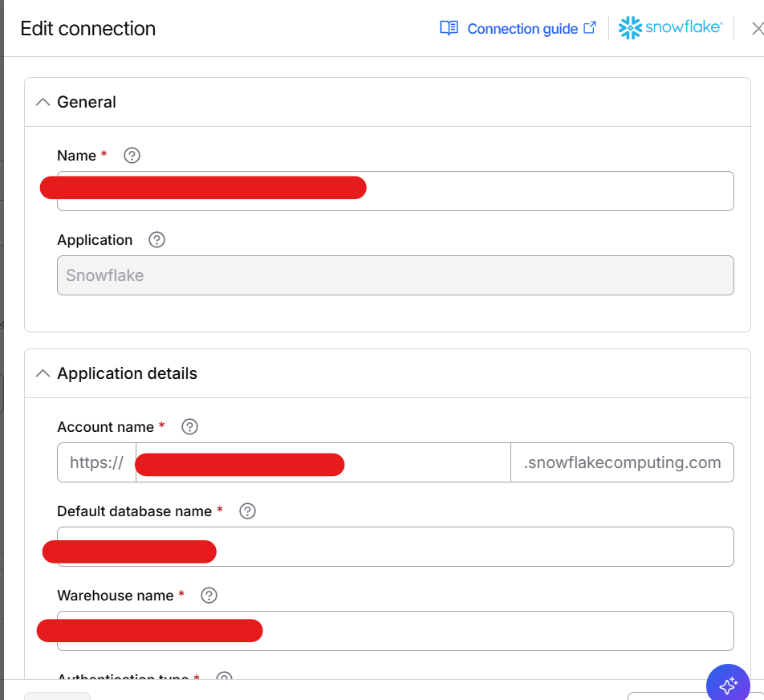Open the Connection guide link
The image size is (764, 700).
[x=522, y=29]
